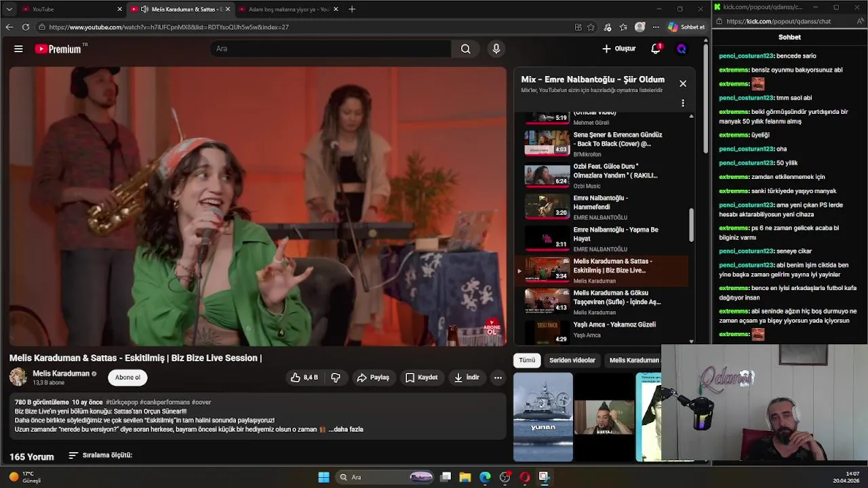
Task: Click the #türkçepop hashtag link
Action: [122, 403]
